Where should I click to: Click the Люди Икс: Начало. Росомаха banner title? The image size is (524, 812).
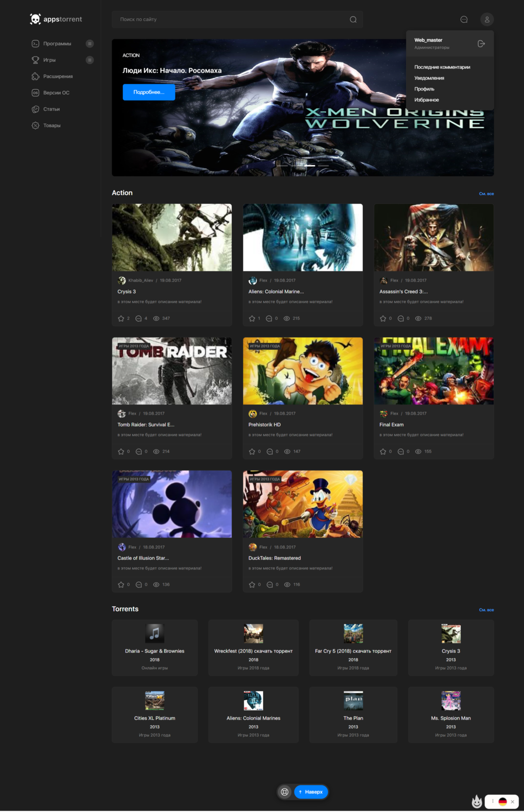coord(172,71)
